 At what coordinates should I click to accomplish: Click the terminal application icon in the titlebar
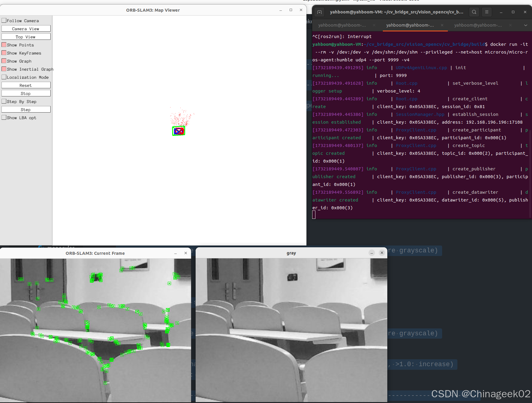[319, 12]
